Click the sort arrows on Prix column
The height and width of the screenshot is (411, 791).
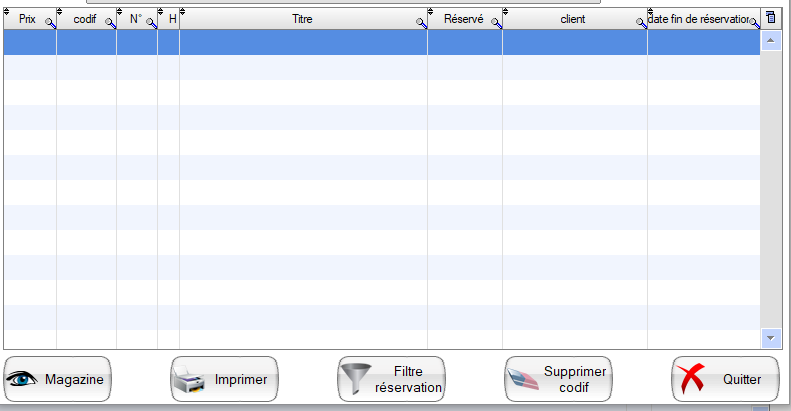tap(7, 11)
